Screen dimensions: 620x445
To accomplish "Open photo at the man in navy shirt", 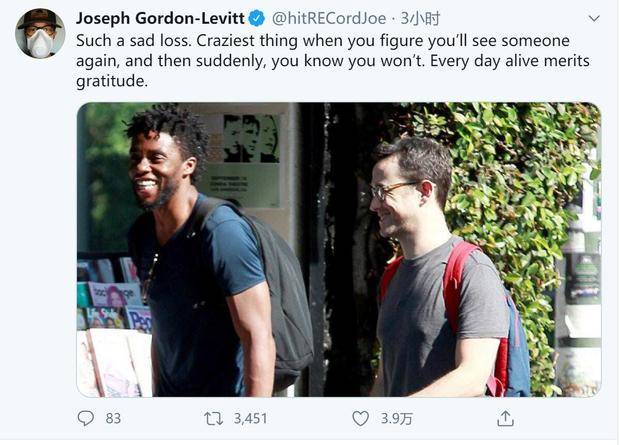I will [206, 253].
